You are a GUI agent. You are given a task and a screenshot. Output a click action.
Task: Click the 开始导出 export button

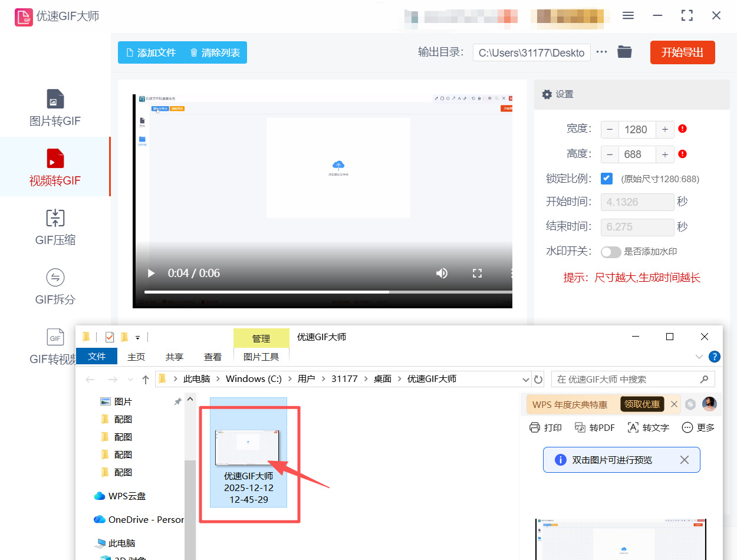[682, 52]
